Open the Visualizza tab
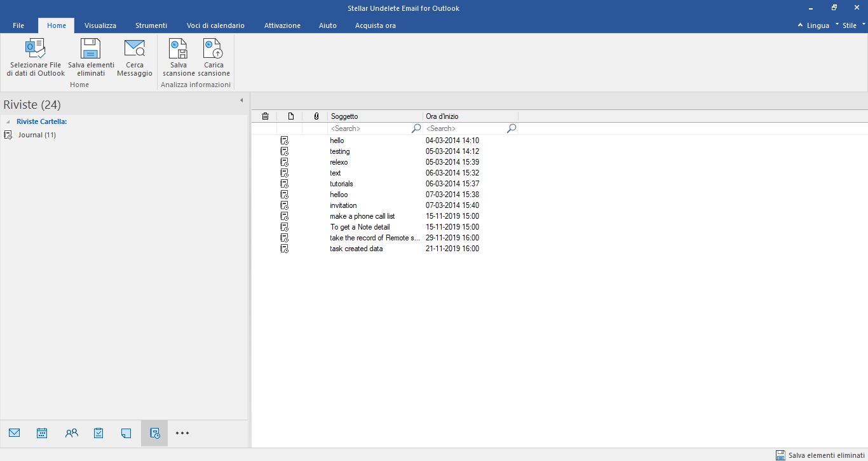The height and width of the screenshot is (461, 868). pos(100,25)
